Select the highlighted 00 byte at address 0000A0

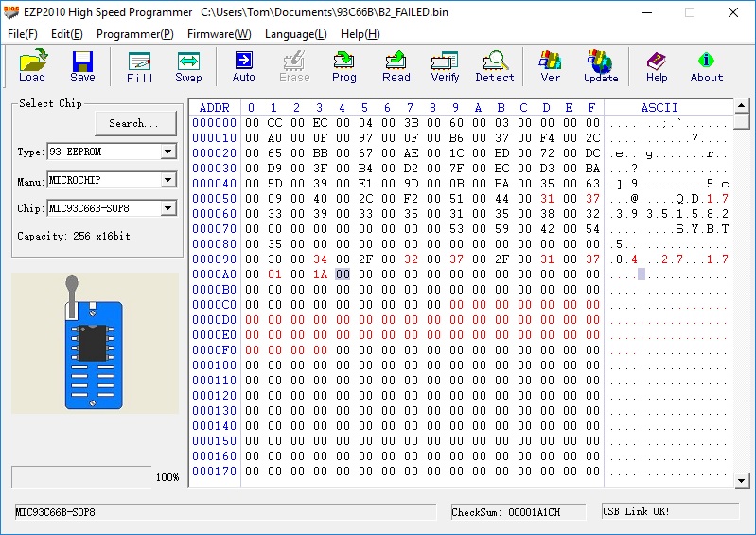coord(342,275)
